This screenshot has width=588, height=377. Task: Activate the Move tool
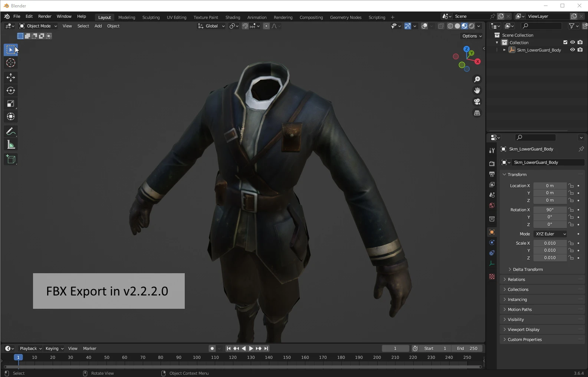tap(11, 77)
